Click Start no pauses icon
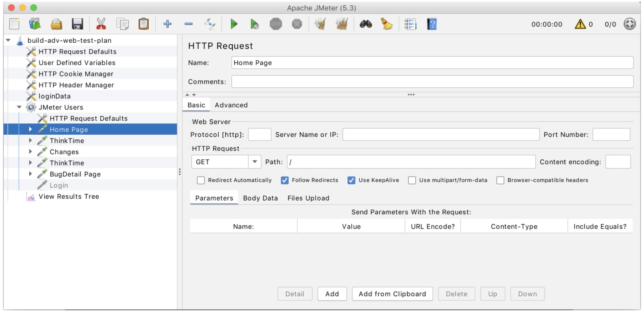This screenshot has height=314, width=644. (254, 24)
